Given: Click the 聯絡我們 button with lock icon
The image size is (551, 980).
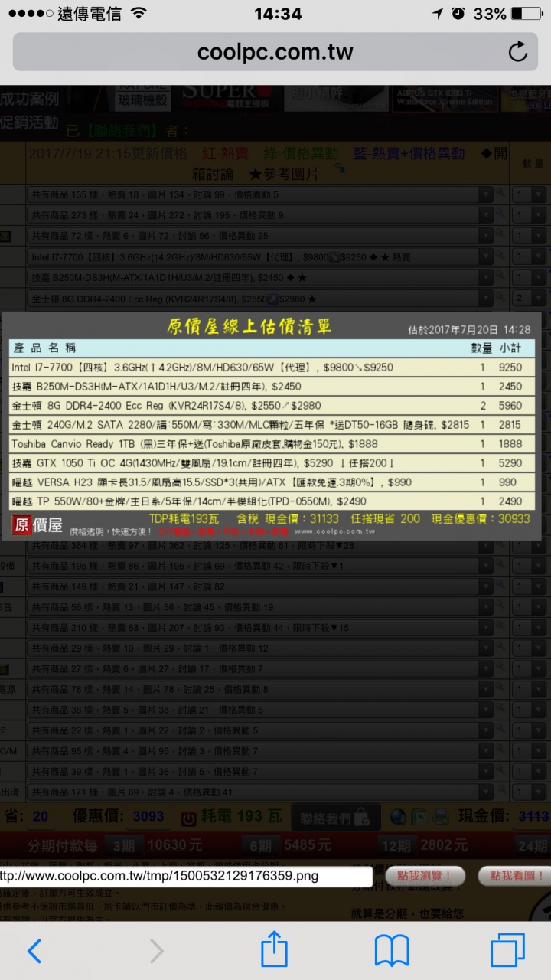Looking at the screenshot, I should [336, 818].
